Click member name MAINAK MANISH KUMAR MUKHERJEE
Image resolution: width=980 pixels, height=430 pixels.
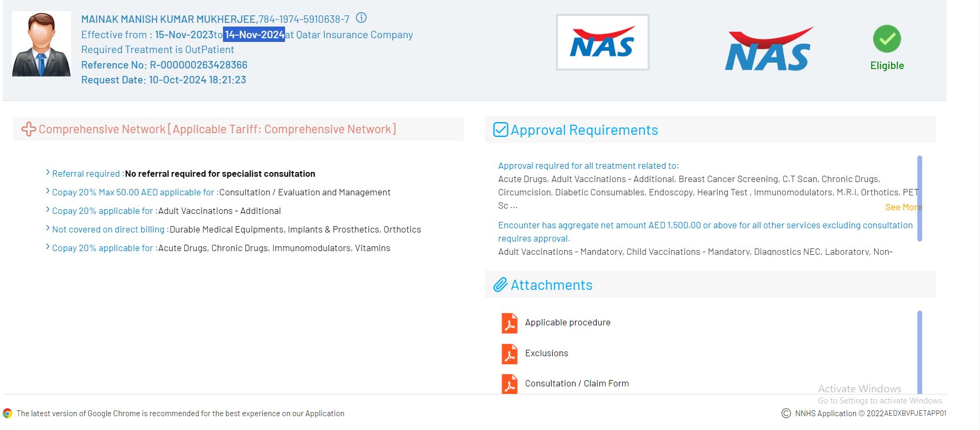point(168,19)
